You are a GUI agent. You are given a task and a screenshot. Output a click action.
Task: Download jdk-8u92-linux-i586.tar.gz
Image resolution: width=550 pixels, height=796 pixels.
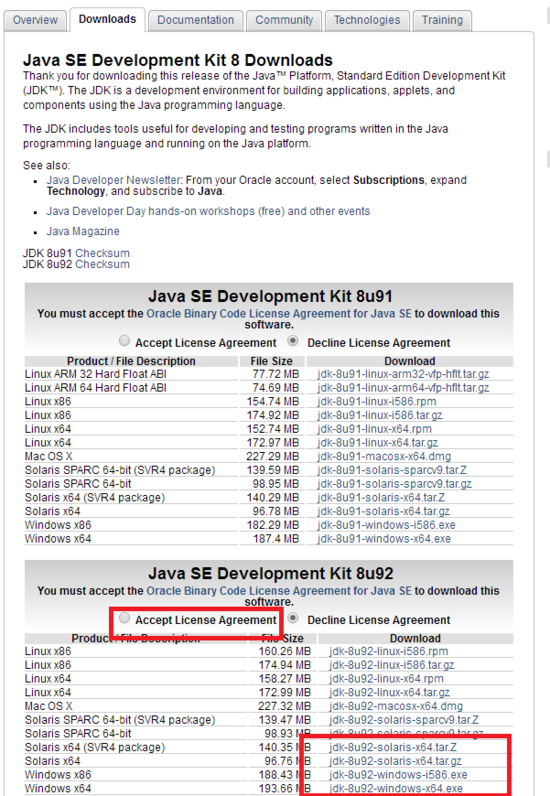click(x=392, y=665)
